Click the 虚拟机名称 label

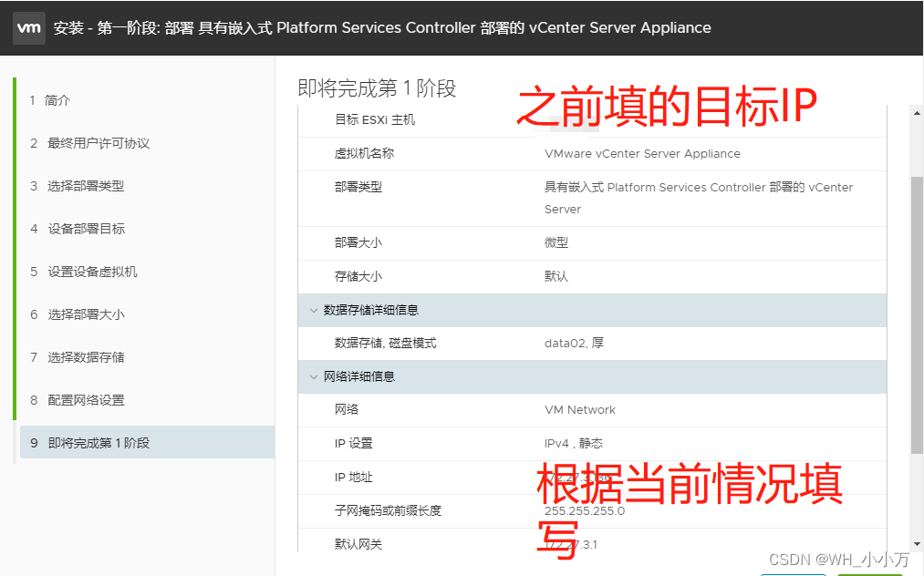364,154
